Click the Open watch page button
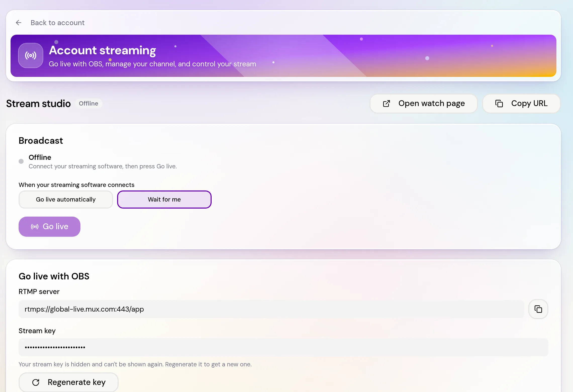The image size is (573, 392). 423,104
